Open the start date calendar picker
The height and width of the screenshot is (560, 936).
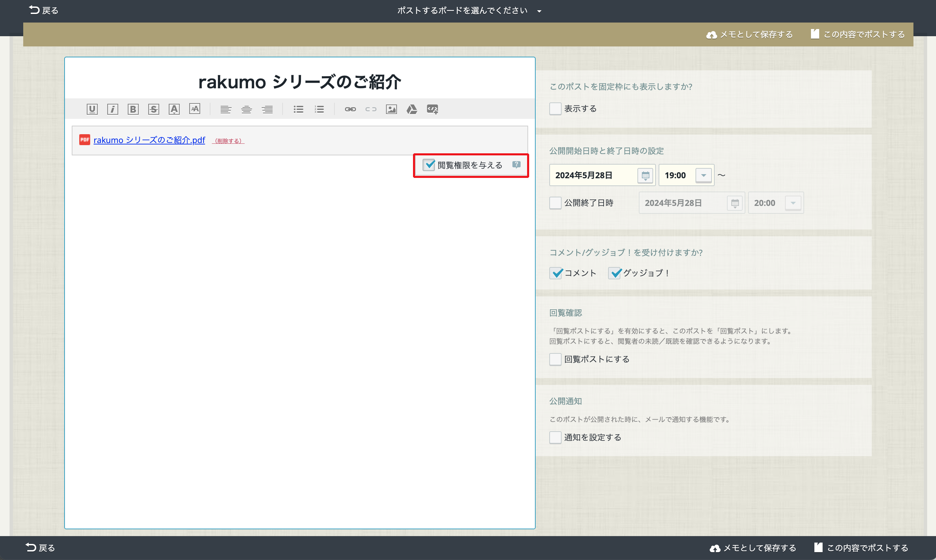pyautogui.click(x=645, y=176)
